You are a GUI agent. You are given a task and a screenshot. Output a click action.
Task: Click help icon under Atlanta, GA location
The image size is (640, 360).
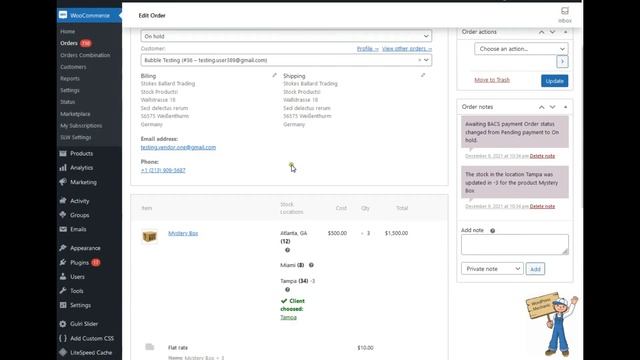[x=287, y=250]
